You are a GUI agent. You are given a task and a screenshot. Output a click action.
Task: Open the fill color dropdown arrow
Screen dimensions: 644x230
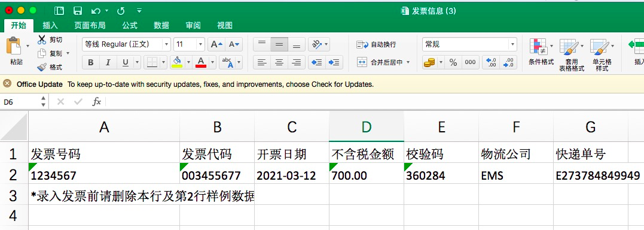[188, 62]
